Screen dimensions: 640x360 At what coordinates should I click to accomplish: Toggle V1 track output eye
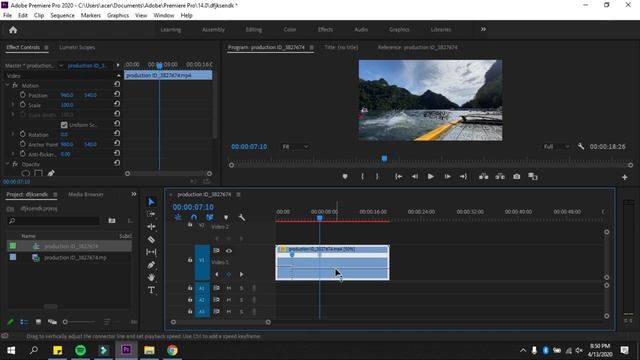point(229,251)
